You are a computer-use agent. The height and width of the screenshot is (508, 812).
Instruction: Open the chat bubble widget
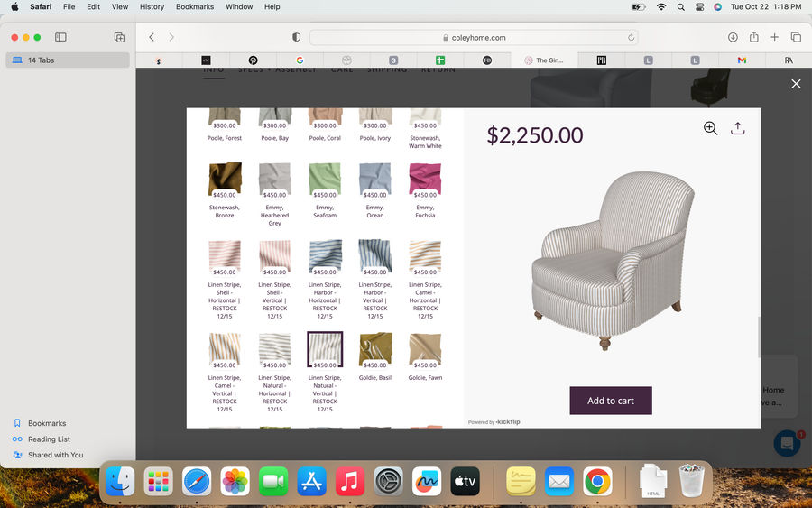(787, 443)
